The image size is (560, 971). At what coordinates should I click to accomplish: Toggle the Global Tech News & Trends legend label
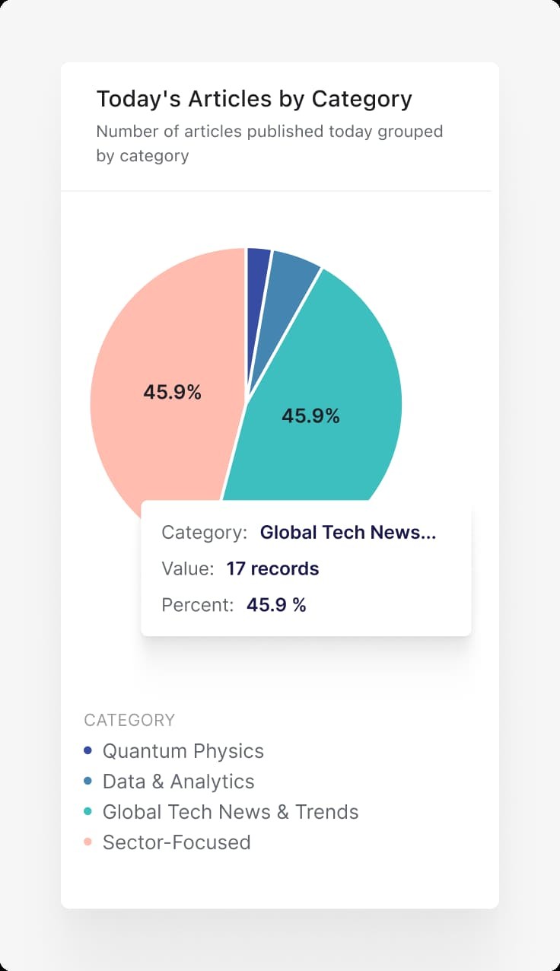[x=231, y=812]
